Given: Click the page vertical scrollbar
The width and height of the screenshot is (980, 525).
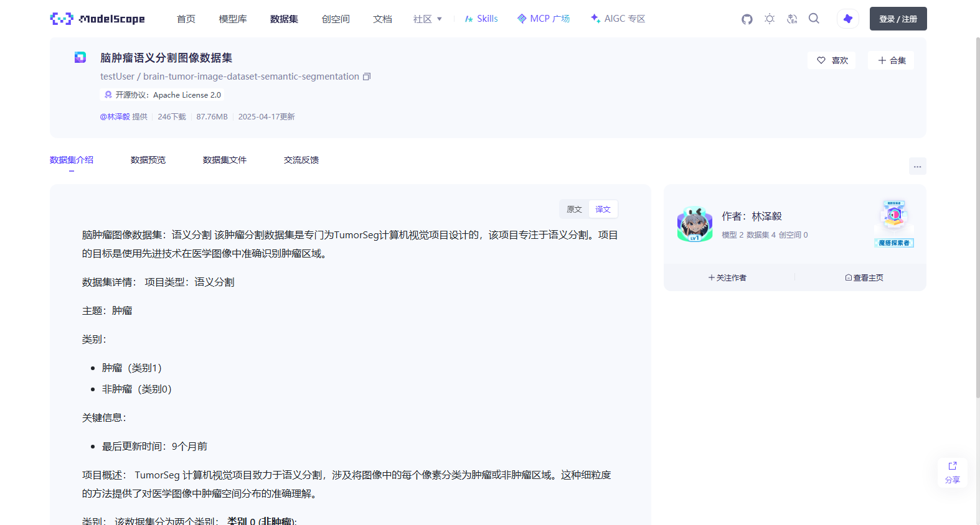Looking at the screenshot, I should pos(978,218).
